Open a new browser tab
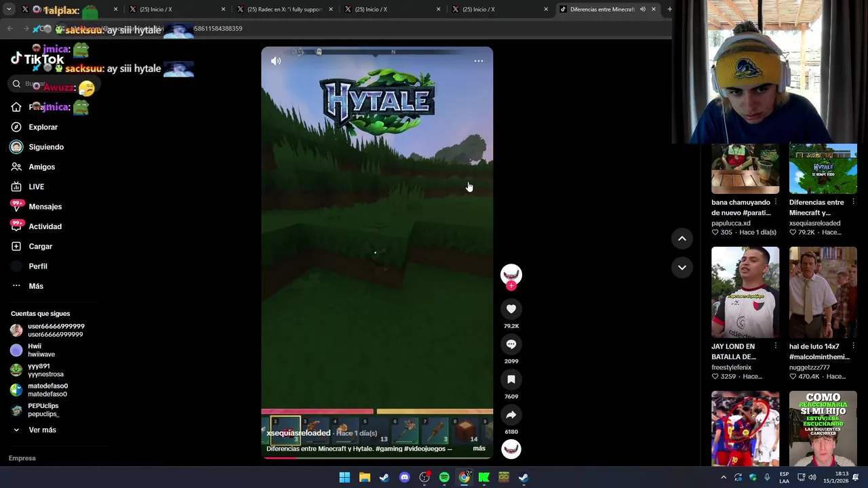Screen dimensions: 868x488 (669, 9)
